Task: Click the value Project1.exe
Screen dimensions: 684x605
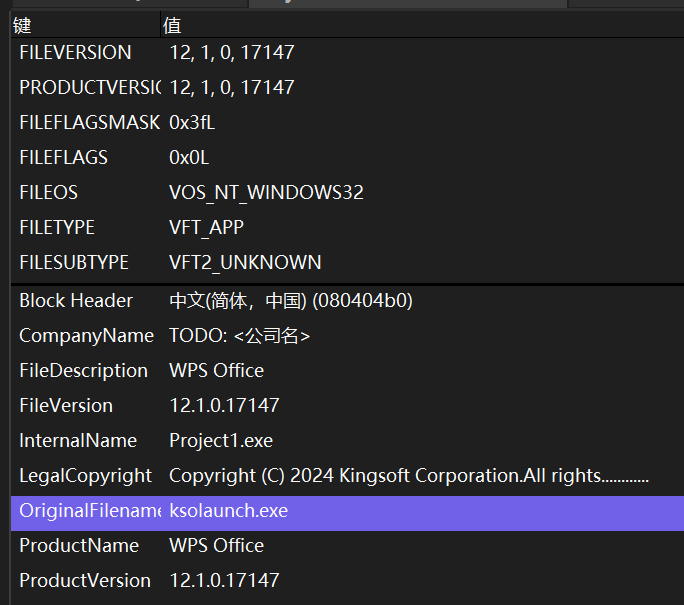Action: pos(221,440)
